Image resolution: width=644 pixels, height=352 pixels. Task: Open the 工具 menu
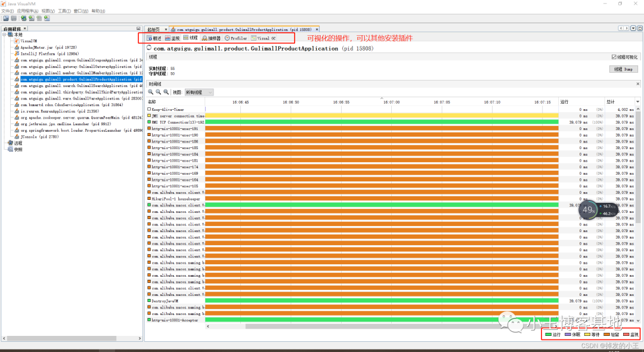click(x=64, y=11)
